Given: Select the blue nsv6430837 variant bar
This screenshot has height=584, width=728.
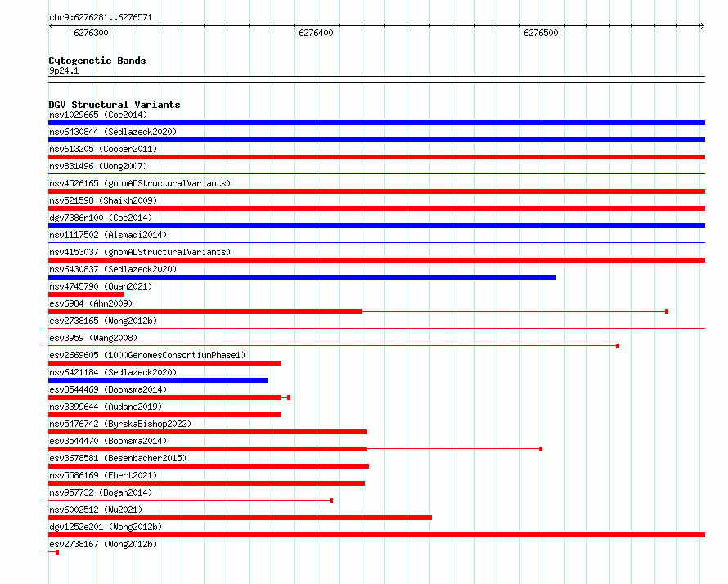Looking at the screenshot, I should [303, 277].
